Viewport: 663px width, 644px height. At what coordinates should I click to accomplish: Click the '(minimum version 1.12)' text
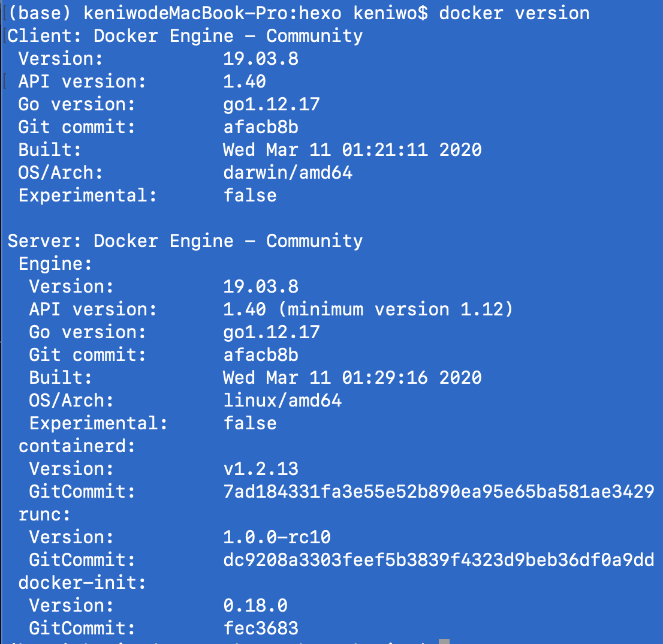point(400,309)
